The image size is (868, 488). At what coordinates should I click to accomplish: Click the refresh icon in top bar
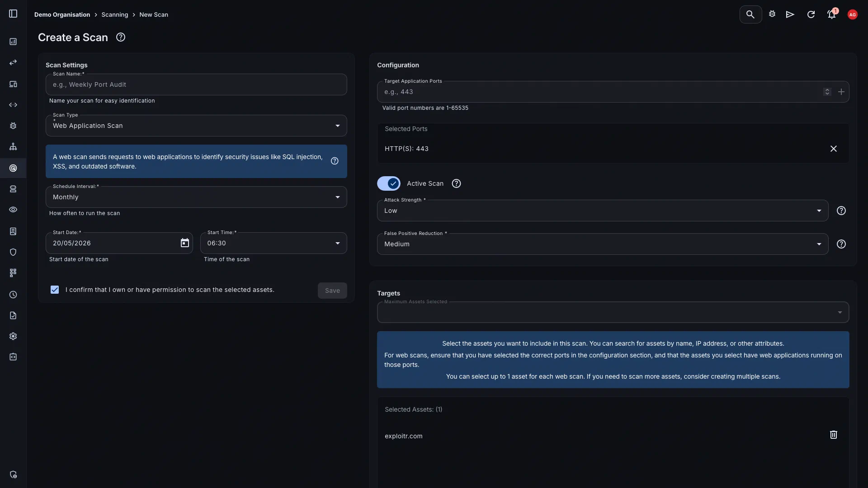(811, 14)
